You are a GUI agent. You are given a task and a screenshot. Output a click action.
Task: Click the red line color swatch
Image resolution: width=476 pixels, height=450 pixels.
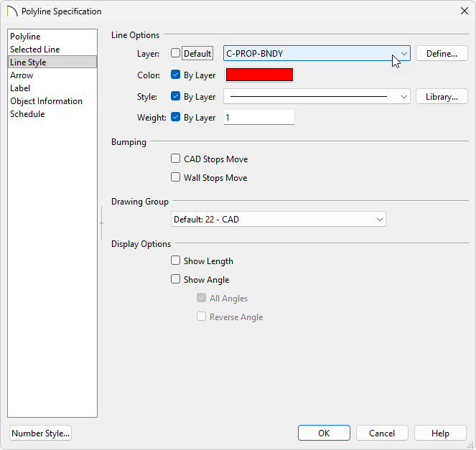[259, 75]
